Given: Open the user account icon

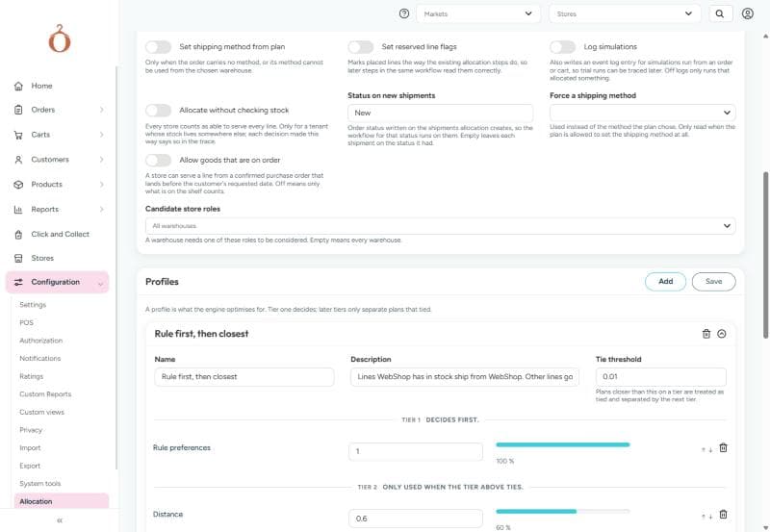Looking at the screenshot, I should 748,13.
